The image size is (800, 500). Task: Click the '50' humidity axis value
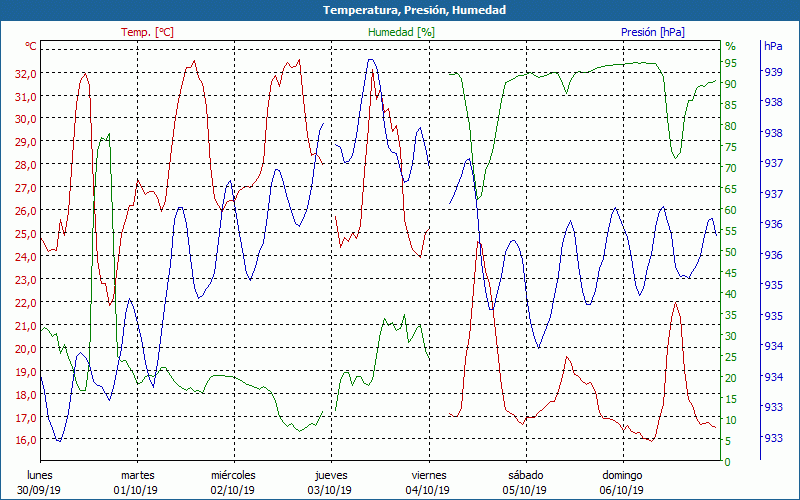pyautogui.click(x=731, y=252)
